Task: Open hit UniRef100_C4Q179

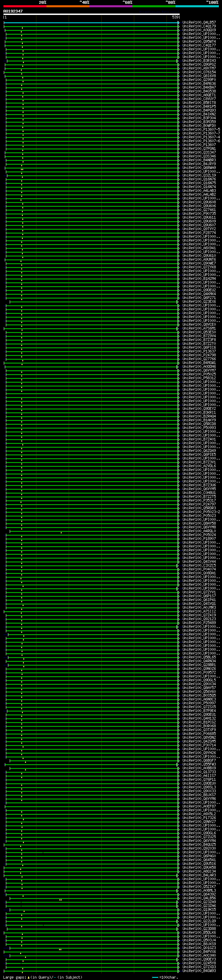Action: (x=199, y=26)
